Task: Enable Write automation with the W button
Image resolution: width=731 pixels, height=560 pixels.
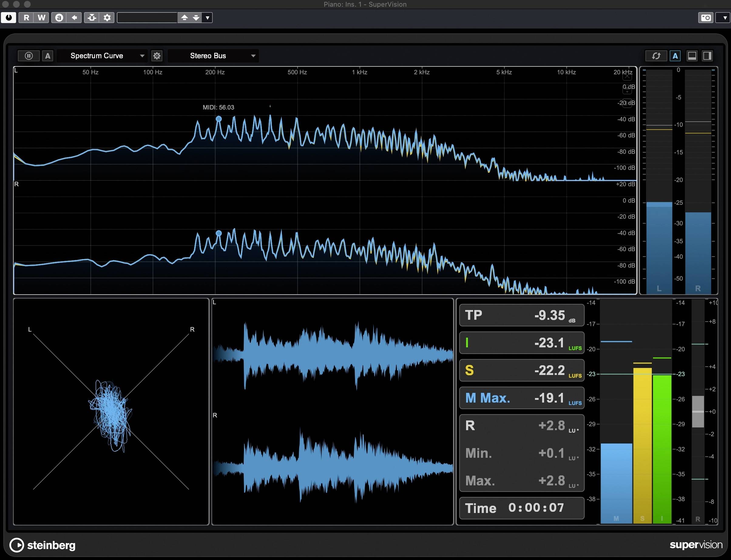Action: pos(41,18)
